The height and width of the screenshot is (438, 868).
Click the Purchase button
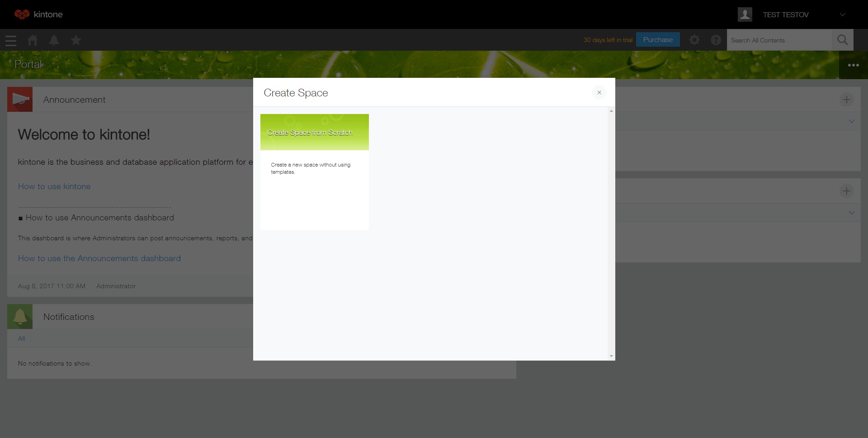point(658,40)
